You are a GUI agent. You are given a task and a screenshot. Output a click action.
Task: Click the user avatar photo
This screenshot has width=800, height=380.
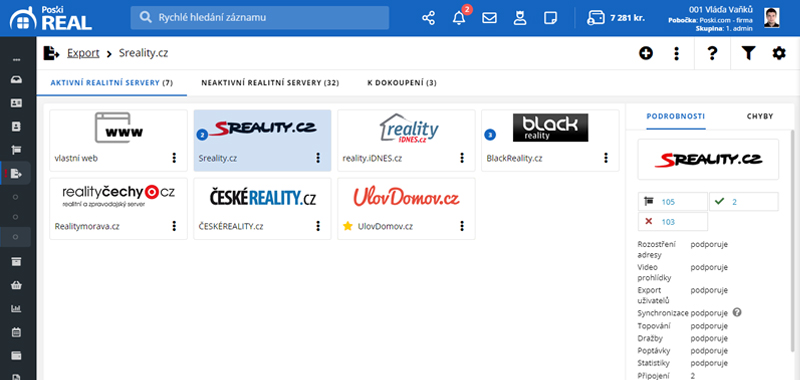click(x=771, y=18)
